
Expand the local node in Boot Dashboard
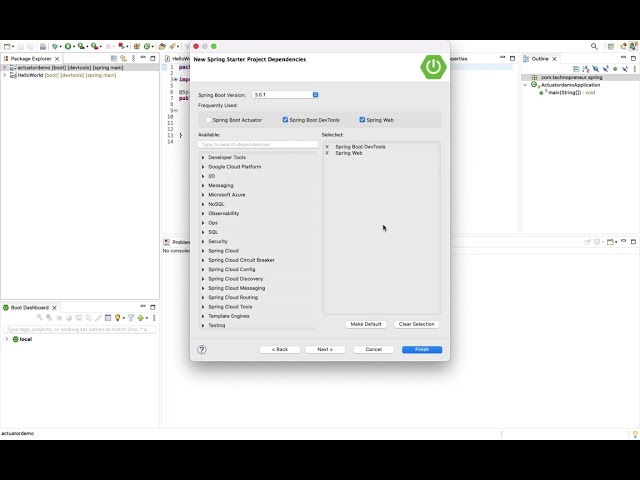[7, 339]
